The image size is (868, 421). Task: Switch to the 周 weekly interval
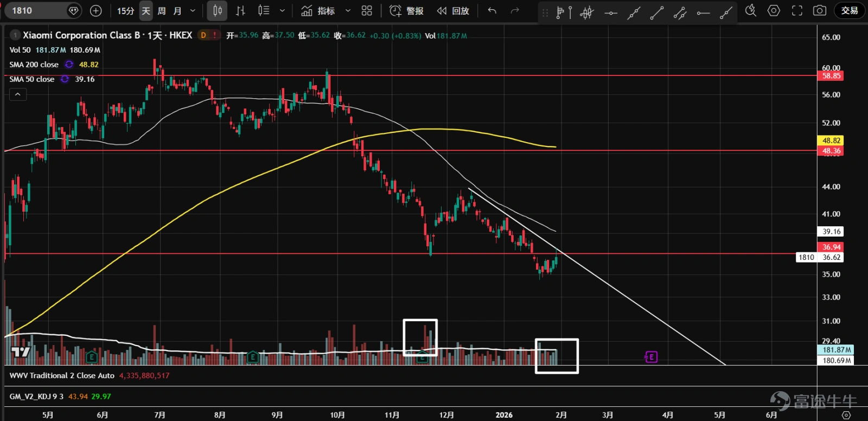point(162,11)
